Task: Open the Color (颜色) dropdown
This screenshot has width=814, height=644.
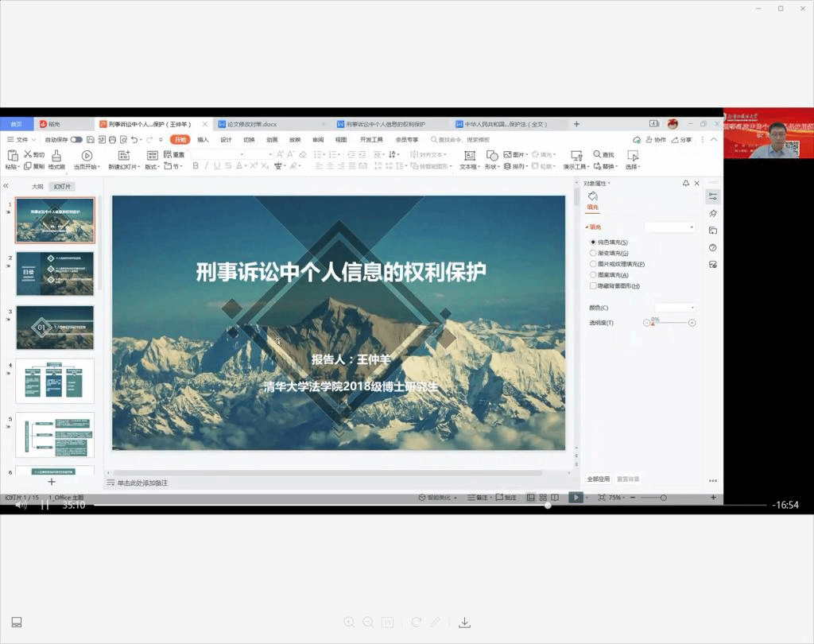Action: coord(675,308)
